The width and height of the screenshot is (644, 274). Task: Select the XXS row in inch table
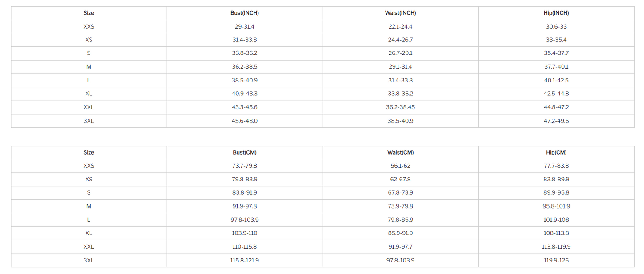(x=323, y=26)
